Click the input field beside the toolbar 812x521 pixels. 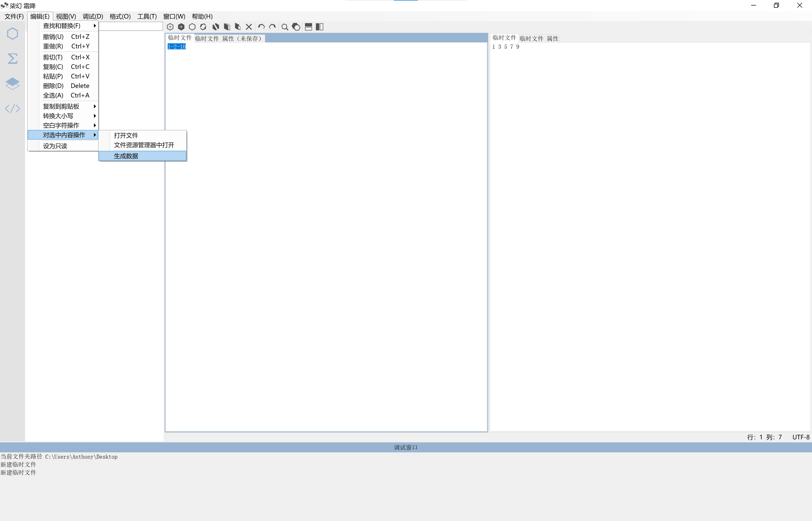click(x=131, y=26)
